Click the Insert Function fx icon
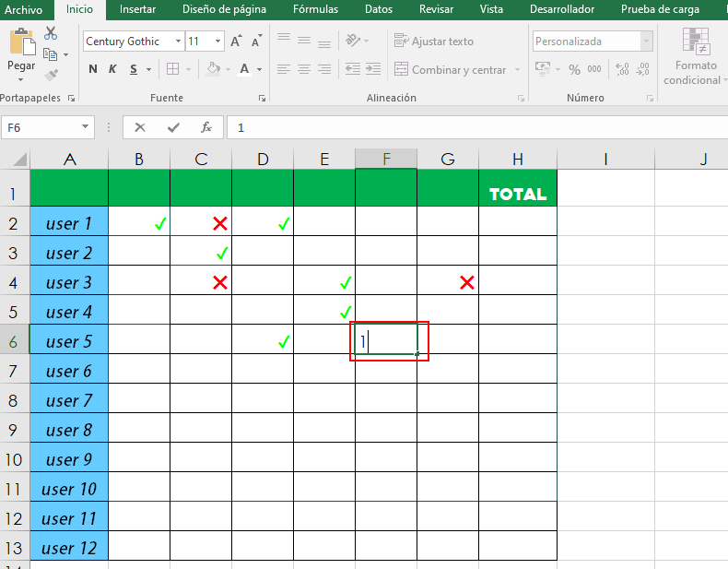This screenshot has width=728, height=569. (x=206, y=127)
